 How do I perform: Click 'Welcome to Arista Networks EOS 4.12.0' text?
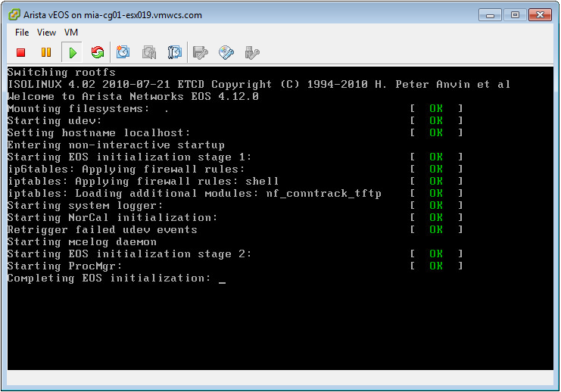point(133,97)
